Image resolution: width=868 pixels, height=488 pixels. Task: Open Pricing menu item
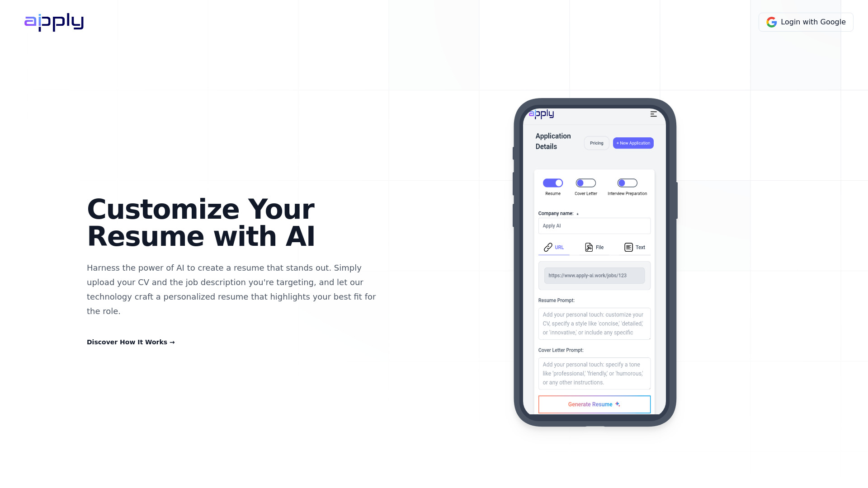[596, 143]
